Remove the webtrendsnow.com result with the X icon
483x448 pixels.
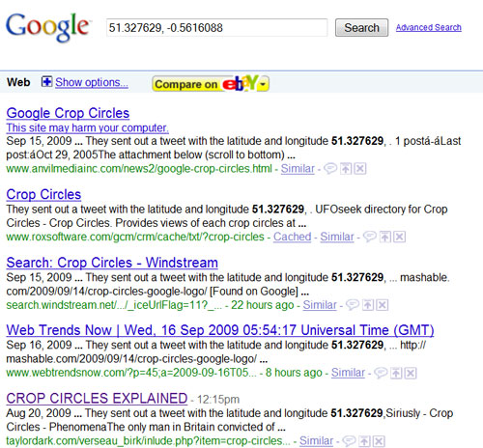[x=411, y=373]
